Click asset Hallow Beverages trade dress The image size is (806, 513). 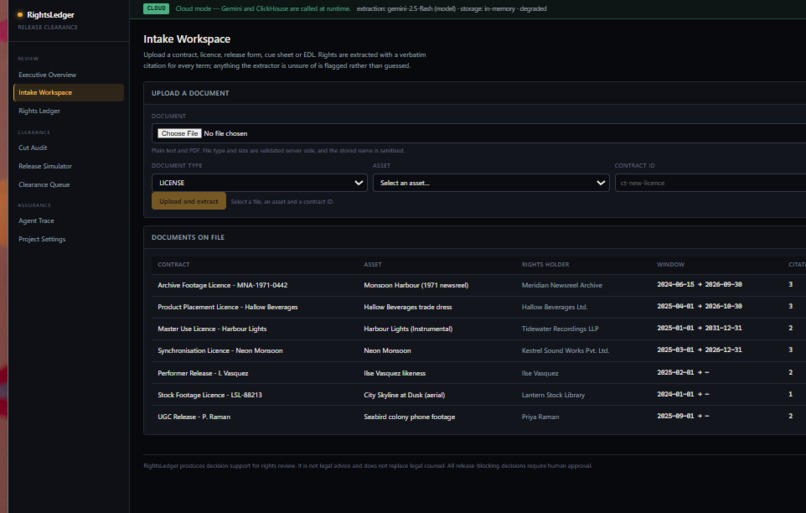pyautogui.click(x=408, y=307)
